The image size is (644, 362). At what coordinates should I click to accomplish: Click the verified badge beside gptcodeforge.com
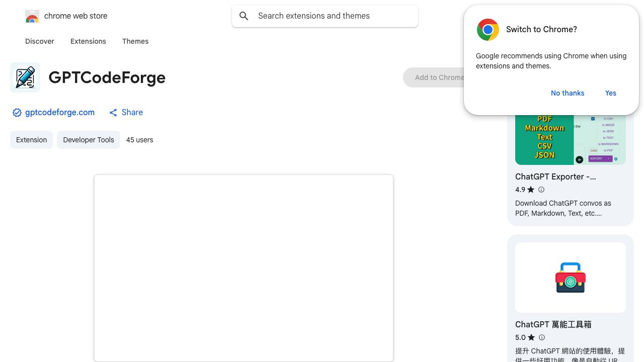[17, 113]
